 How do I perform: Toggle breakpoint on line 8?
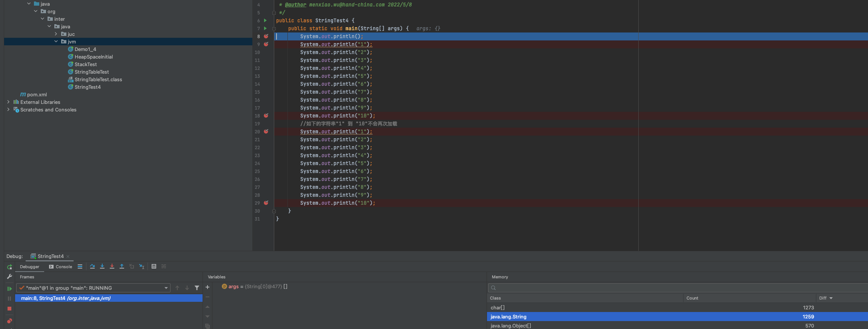pyautogui.click(x=266, y=36)
